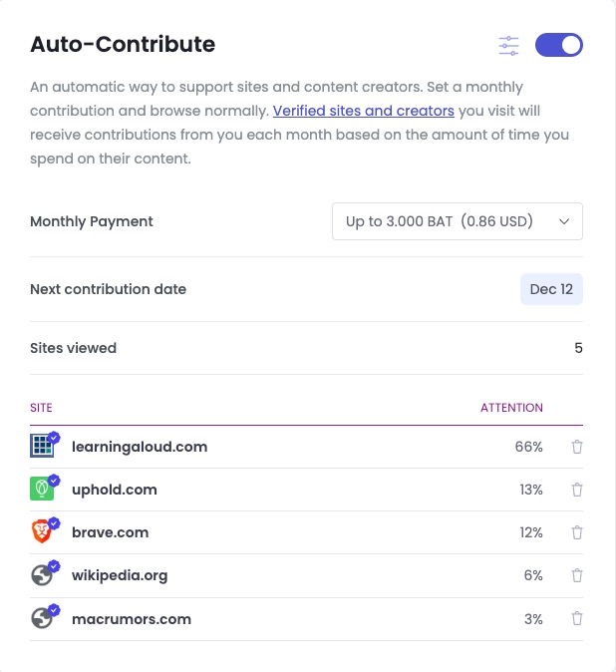Click the learningaloud.com site favicon
The height and width of the screenshot is (672, 616).
[42, 446]
